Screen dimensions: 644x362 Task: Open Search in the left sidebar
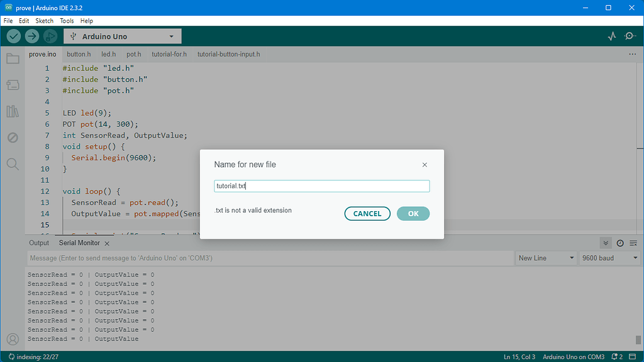13,164
